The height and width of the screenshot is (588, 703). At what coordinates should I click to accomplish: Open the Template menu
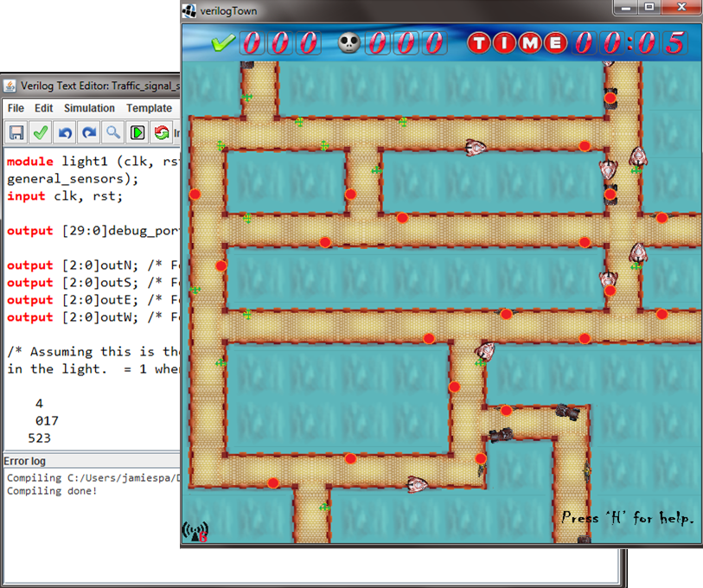point(149,108)
